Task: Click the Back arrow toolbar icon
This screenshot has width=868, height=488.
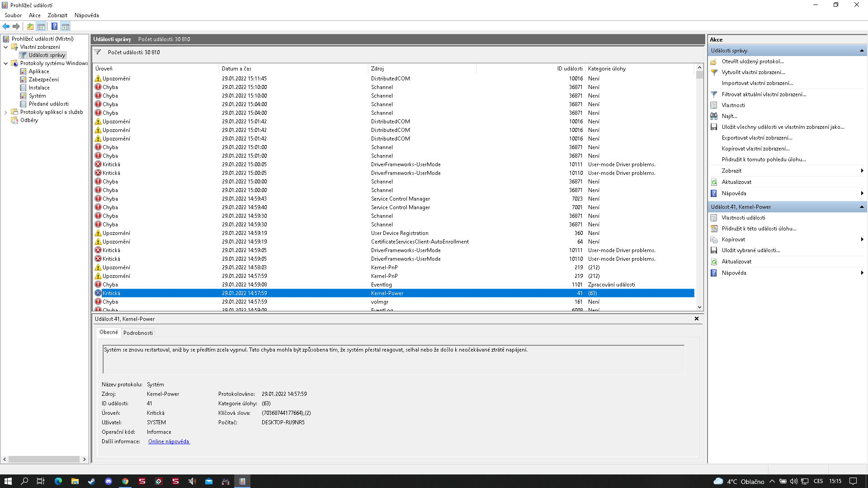Action: tap(6, 26)
